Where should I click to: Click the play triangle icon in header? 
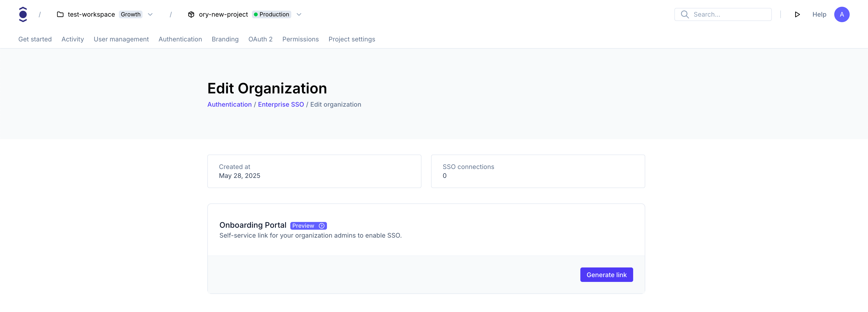tap(797, 14)
